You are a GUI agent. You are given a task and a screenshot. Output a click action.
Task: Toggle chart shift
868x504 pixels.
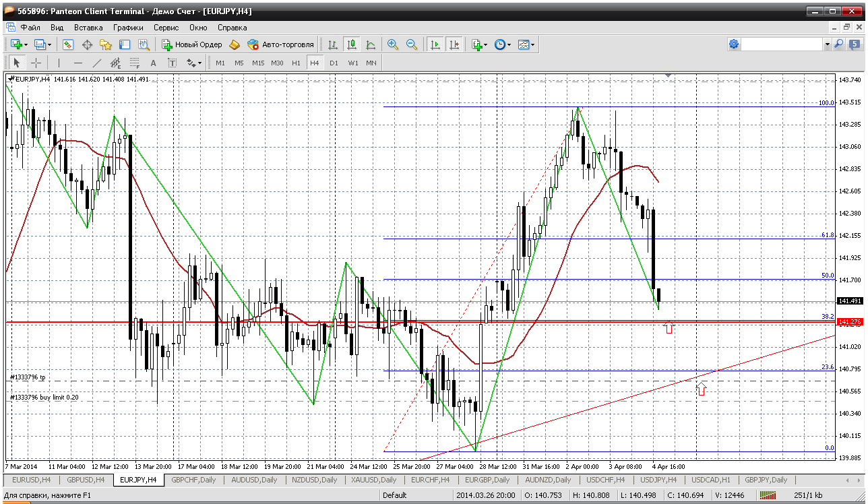pyautogui.click(x=454, y=44)
